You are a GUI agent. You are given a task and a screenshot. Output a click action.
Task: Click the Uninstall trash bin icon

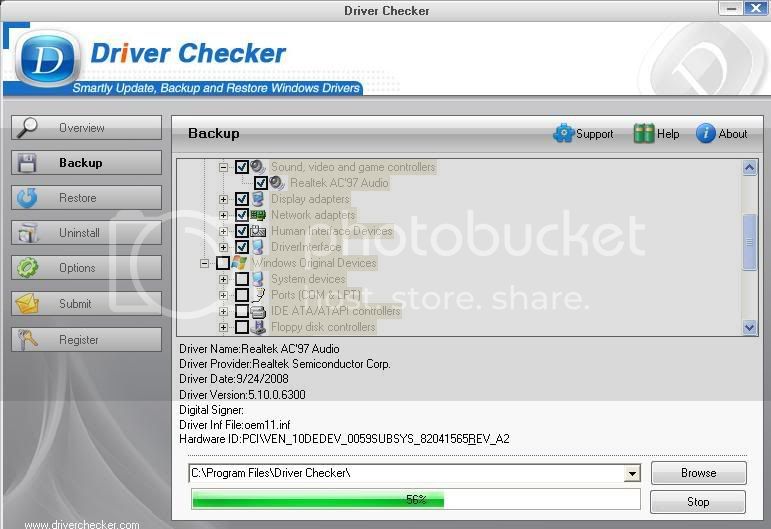[x=28, y=233]
